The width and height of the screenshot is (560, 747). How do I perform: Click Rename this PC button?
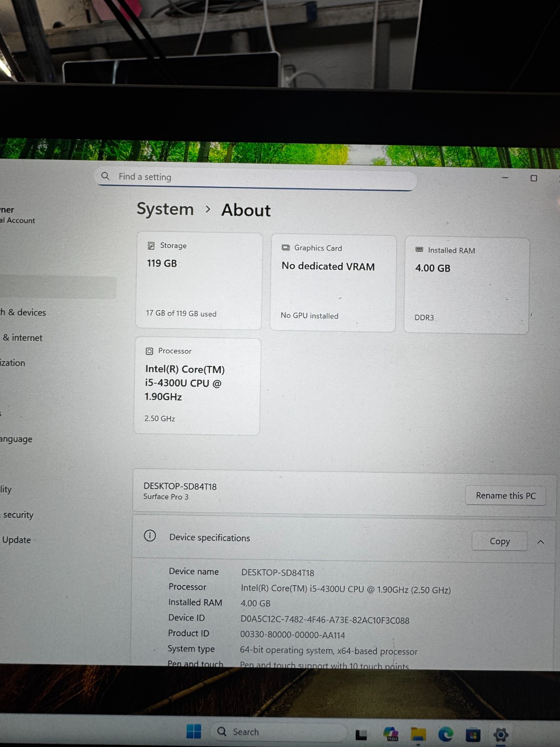coord(505,495)
